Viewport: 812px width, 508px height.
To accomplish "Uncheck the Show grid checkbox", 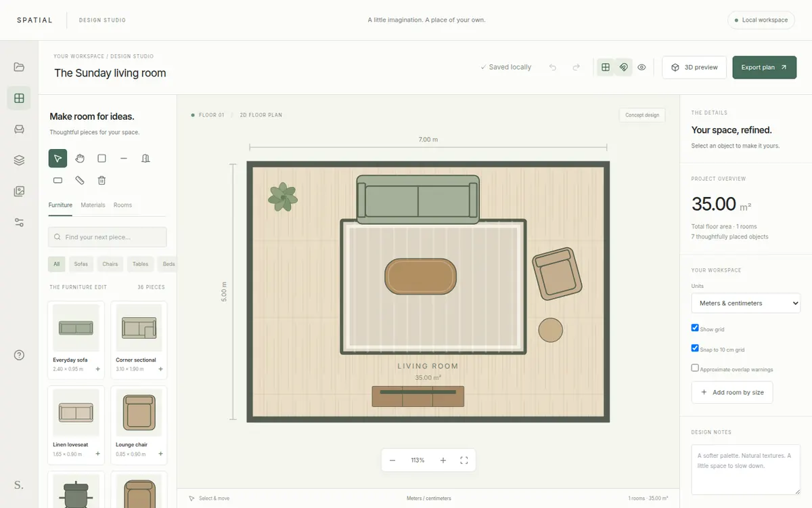I will (695, 328).
